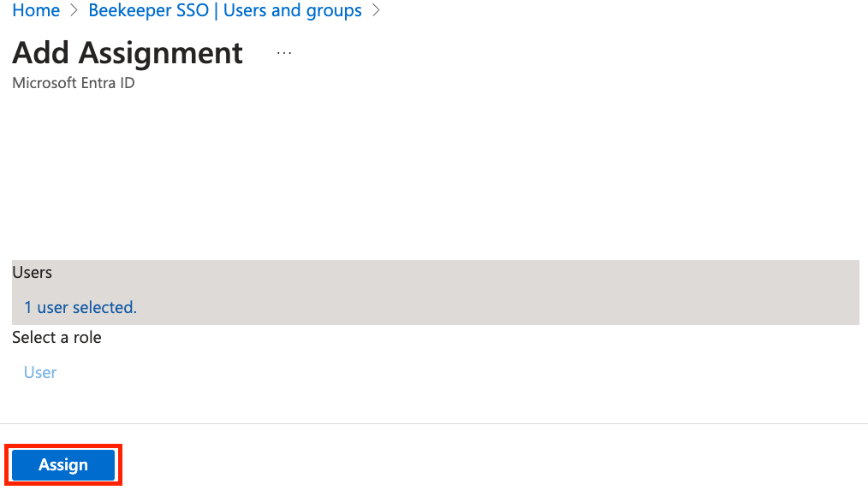
Task: Open the ellipsis more options menu
Action: point(284,53)
